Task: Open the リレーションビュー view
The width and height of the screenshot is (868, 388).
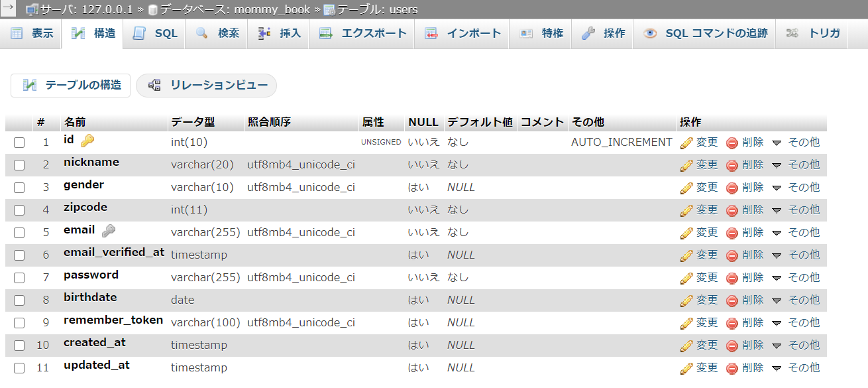Action: coord(207,86)
